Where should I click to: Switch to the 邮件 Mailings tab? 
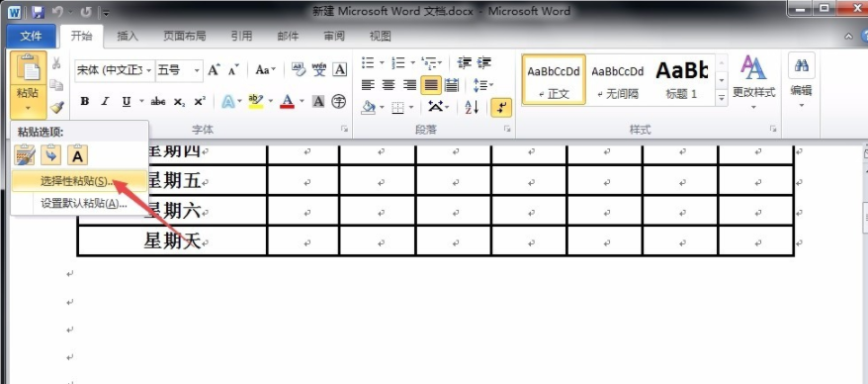288,36
